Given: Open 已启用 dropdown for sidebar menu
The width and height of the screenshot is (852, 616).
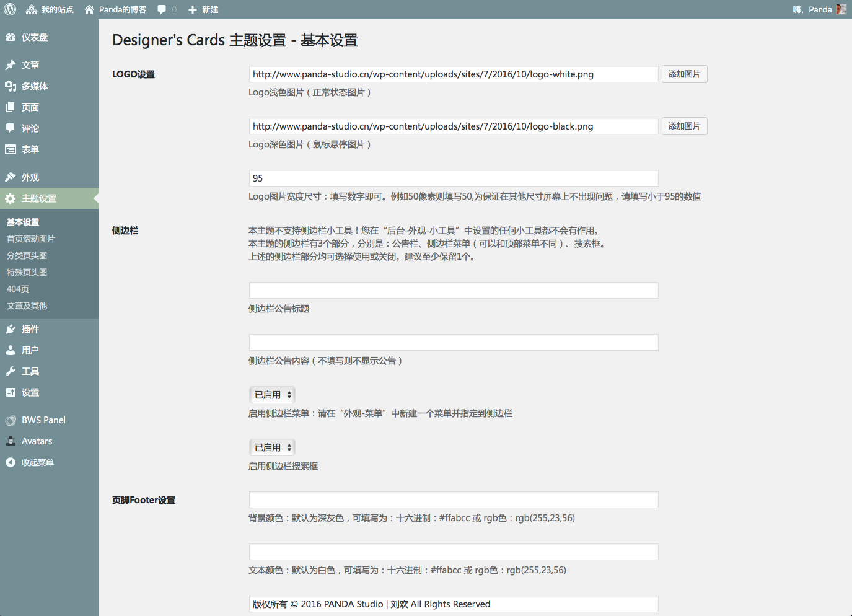Looking at the screenshot, I should click(272, 395).
